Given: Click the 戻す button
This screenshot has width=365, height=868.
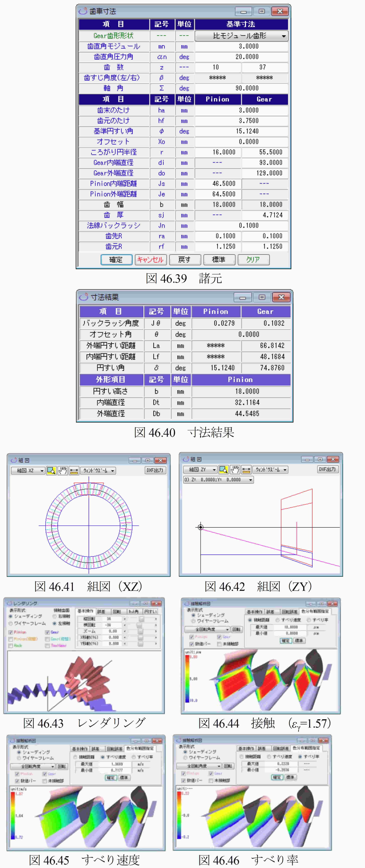Looking at the screenshot, I should point(185,259).
